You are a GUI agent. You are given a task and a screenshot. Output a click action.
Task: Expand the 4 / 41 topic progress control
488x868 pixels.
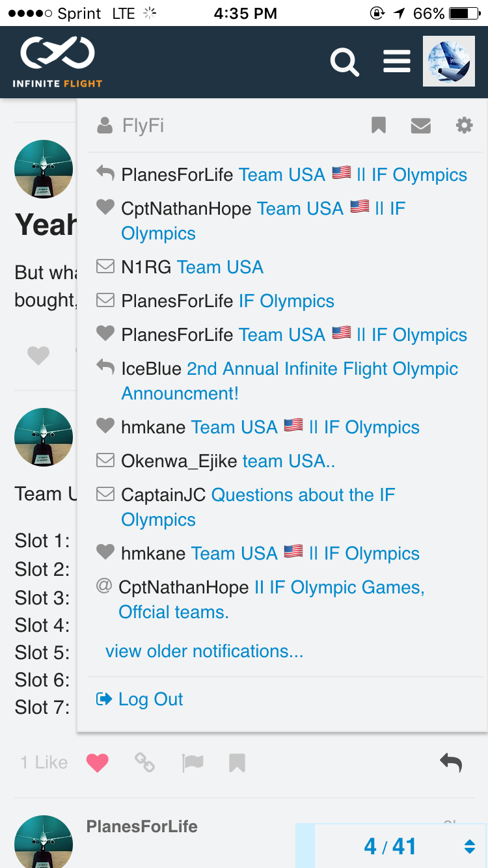point(392,846)
